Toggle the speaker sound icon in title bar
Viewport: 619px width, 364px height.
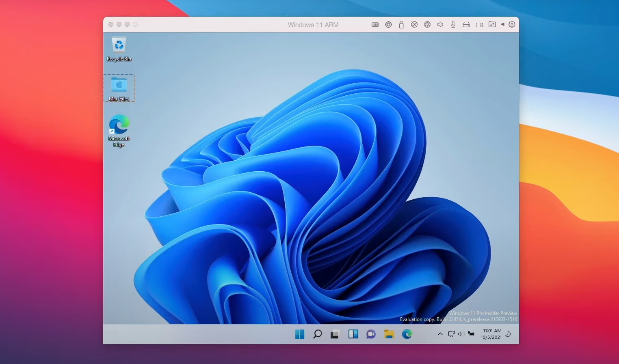click(x=440, y=25)
